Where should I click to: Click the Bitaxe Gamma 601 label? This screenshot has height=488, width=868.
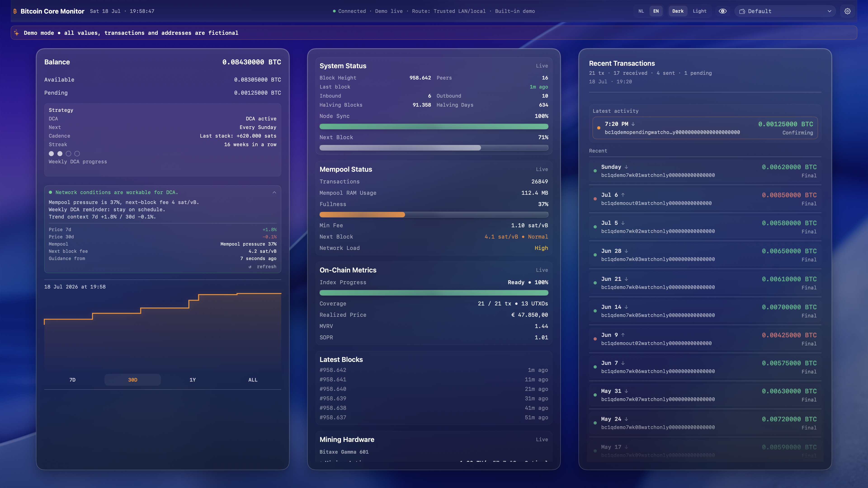pyautogui.click(x=344, y=452)
